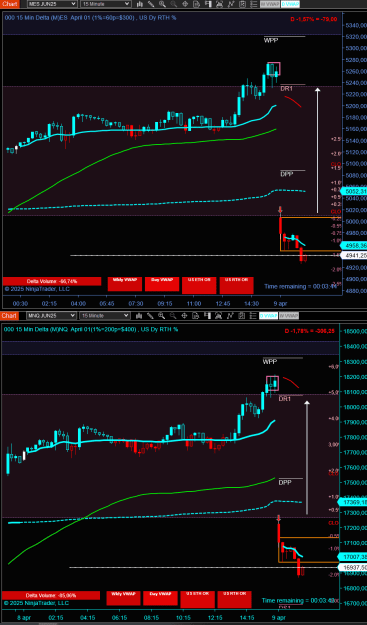Click zoom out magnifier on MES chart toolbar
This screenshot has height=625, width=367.
(x=174, y=4)
